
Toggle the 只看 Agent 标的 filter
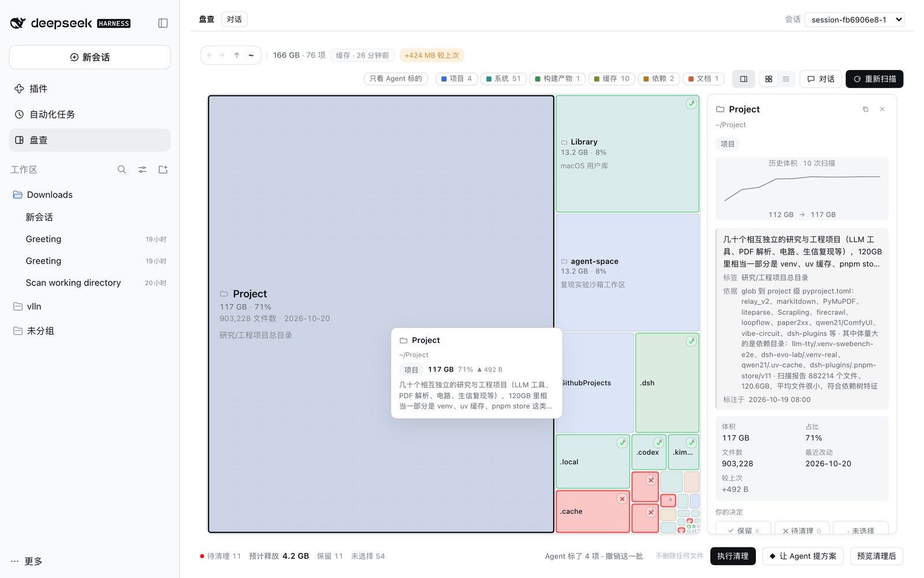tap(396, 79)
